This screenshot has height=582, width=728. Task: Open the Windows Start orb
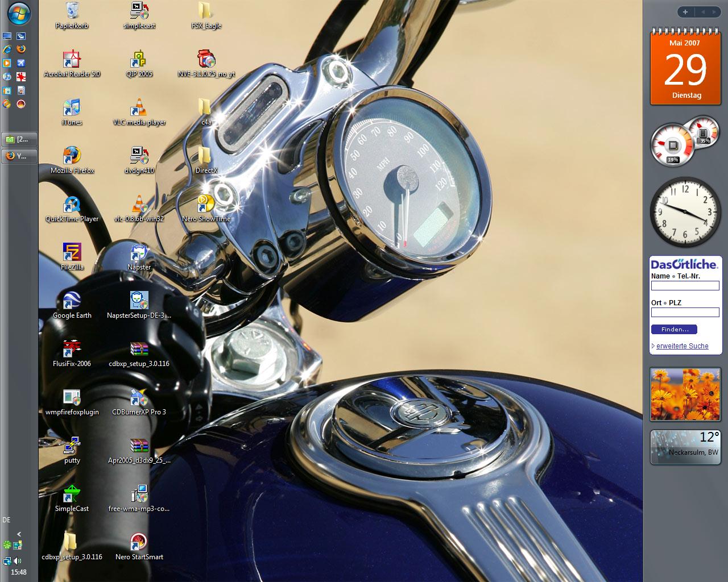[19, 14]
